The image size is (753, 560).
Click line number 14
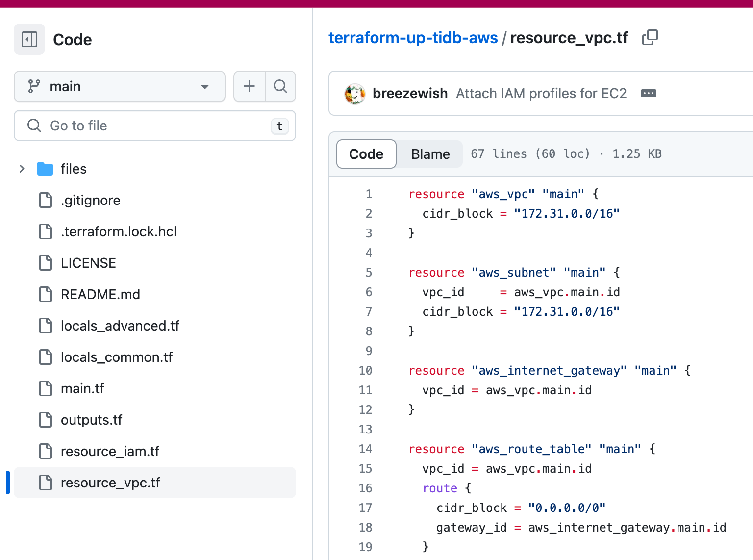tap(365, 449)
